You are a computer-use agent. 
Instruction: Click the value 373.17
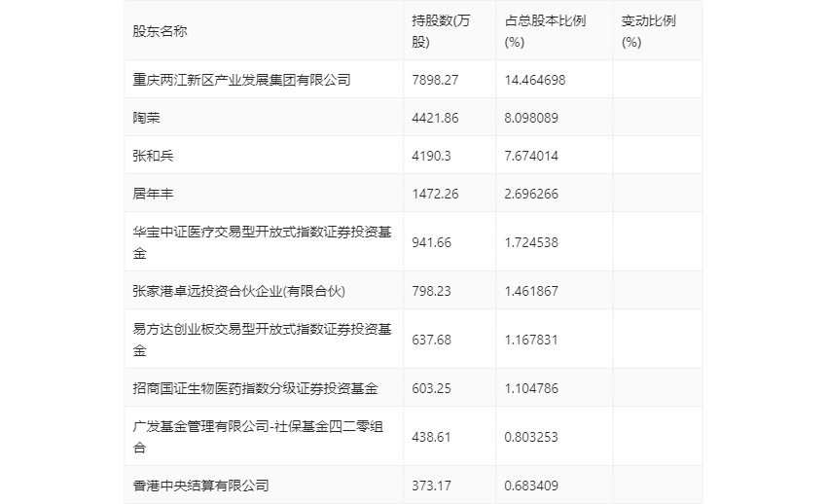pyautogui.click(x=431, y=485)
